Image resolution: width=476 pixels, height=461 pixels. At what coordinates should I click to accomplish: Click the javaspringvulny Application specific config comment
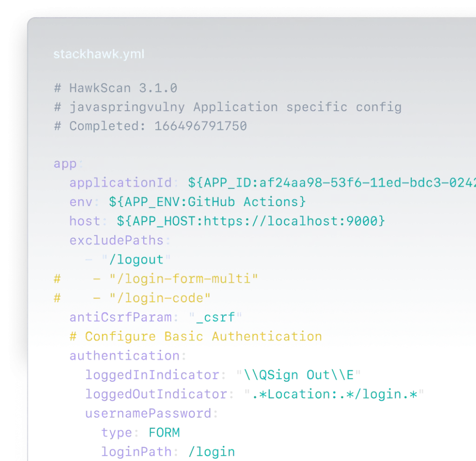pyautogui.click(x=227, y=107)
